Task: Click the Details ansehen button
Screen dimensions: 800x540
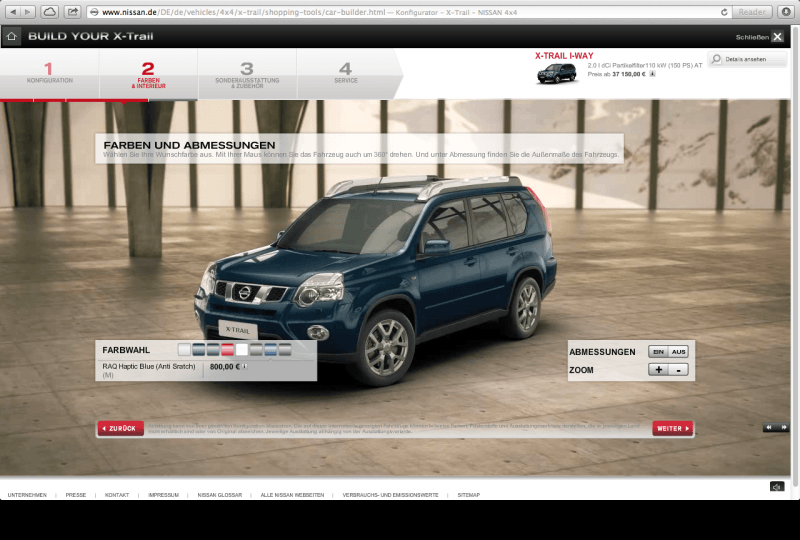Action: click(747, 59)
